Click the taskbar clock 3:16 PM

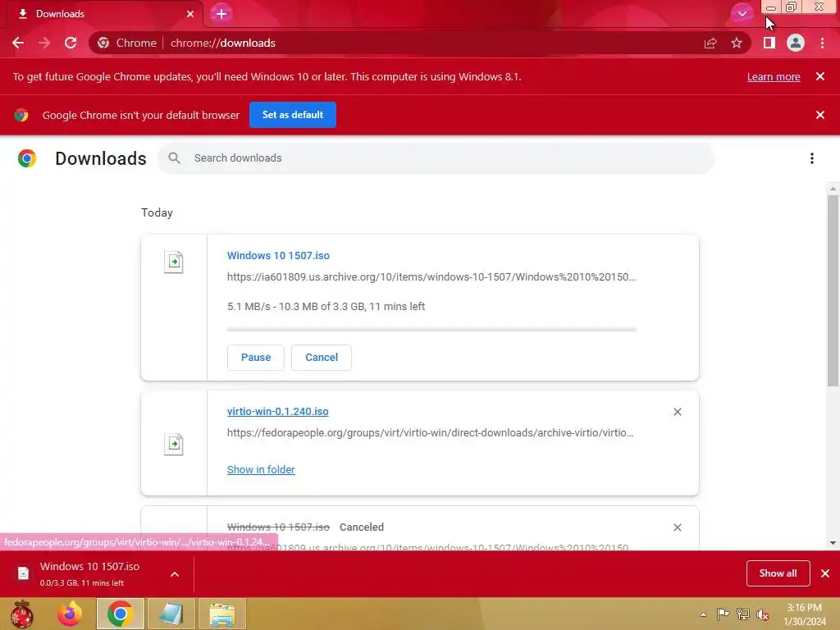coord(804,608)
